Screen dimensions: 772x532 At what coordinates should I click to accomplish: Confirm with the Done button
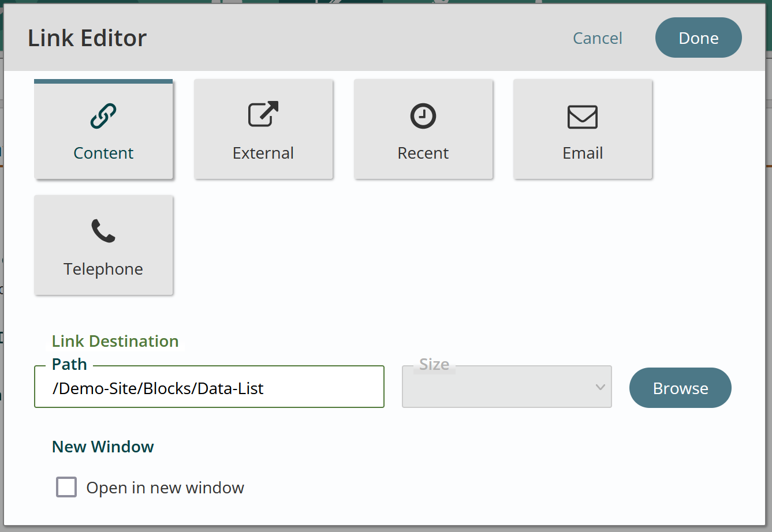point(699,38)
